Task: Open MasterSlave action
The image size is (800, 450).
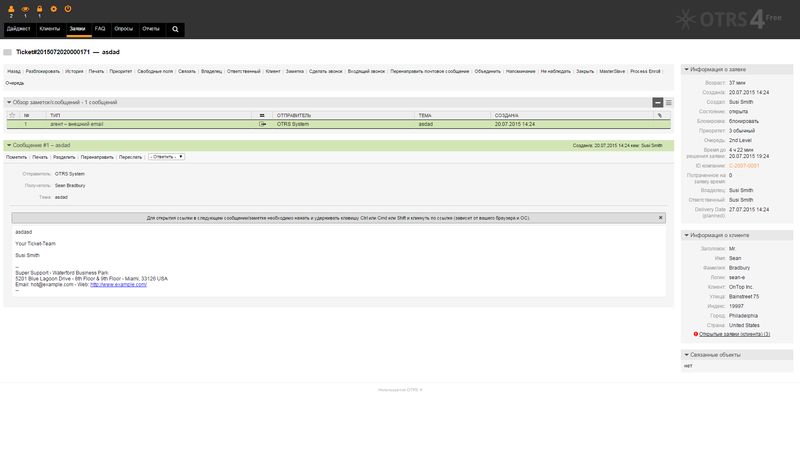Action: click(x=612, y=71)
